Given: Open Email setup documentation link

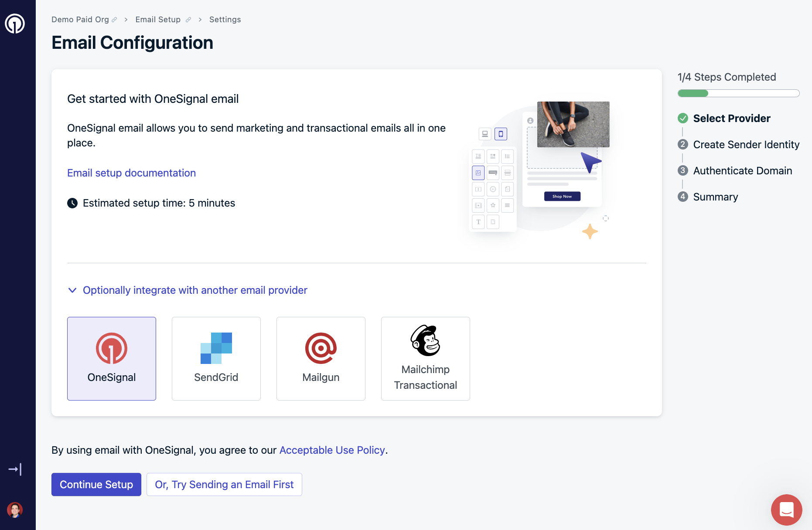Looking at the screenshot, I should coord(132,173).
